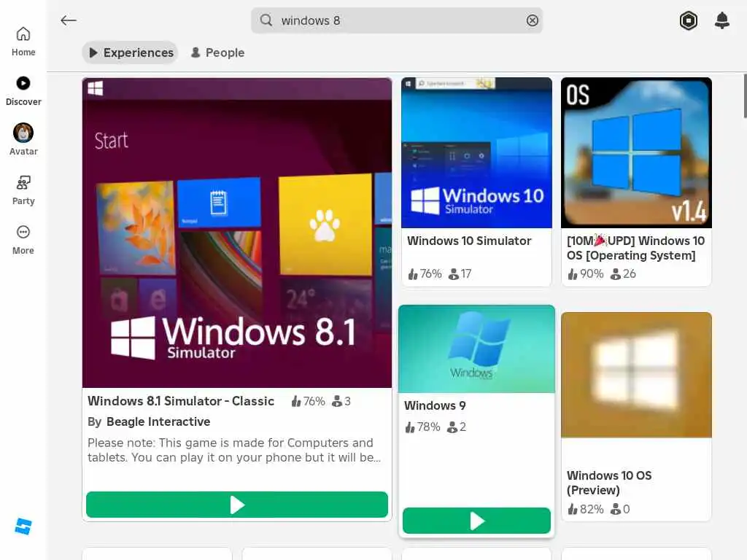Open Windows 10 Simulator thumbnail

[476, 153]
